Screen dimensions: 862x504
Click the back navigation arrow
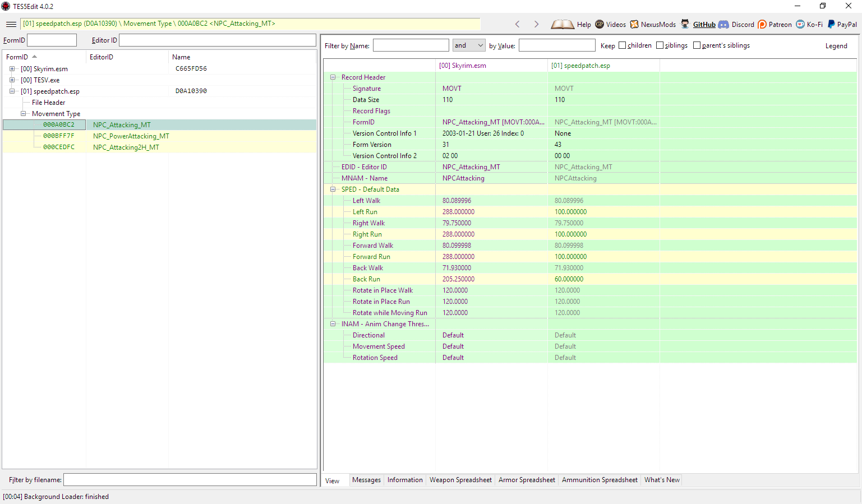[x=517, y=24]
